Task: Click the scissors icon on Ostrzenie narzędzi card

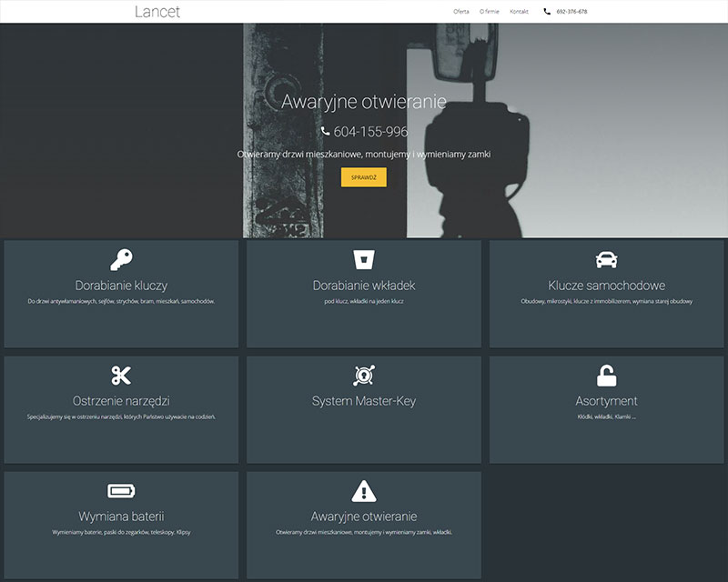Action: pos(120,373)
